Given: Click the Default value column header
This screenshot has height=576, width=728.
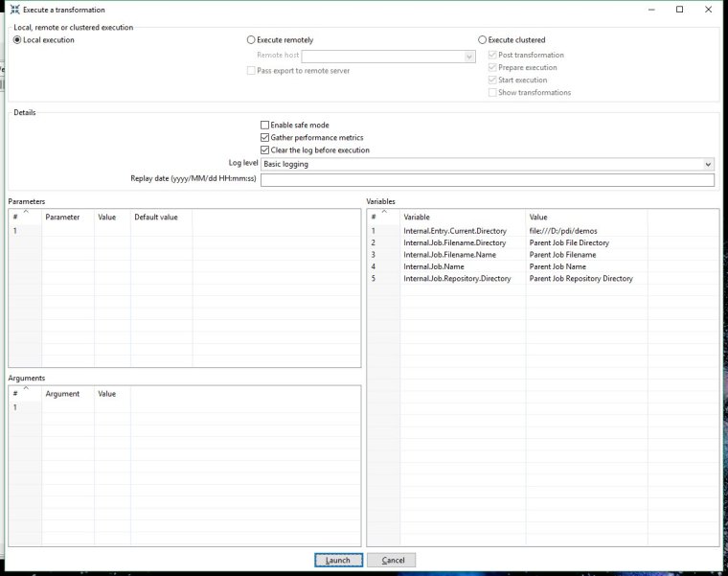Looking at the screenshot, I should (155, 218).
